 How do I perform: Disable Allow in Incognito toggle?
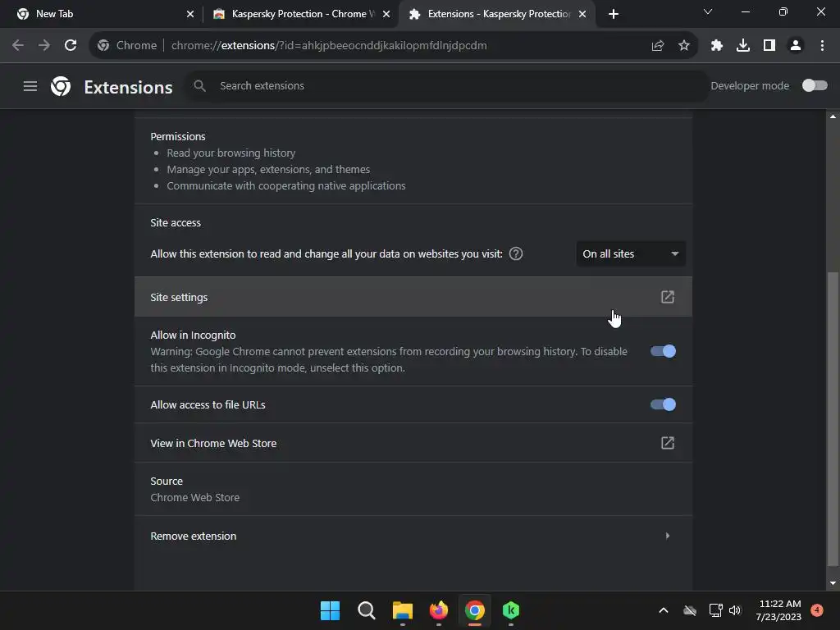pyautogui.click(x=663, y=351)
